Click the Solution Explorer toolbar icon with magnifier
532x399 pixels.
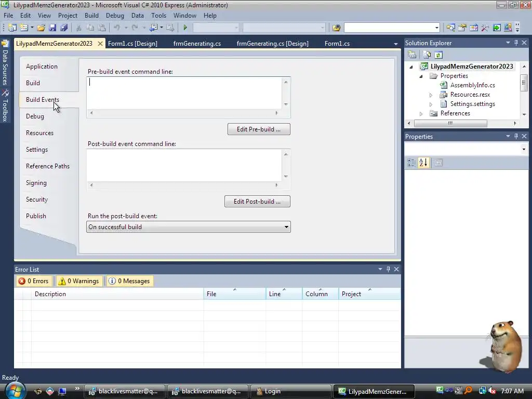point(450,28)
